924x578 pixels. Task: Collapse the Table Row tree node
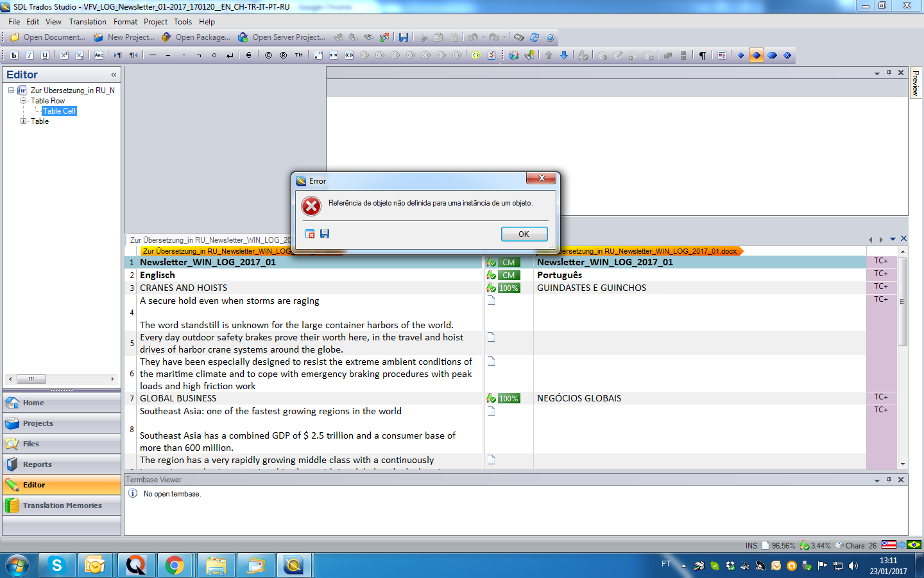[x=23, y=101]
